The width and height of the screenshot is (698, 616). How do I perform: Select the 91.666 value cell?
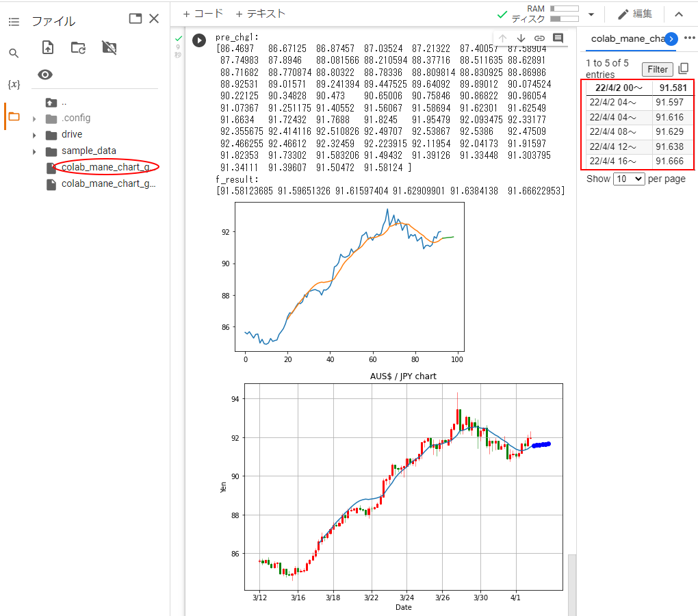tap(673, 161)
